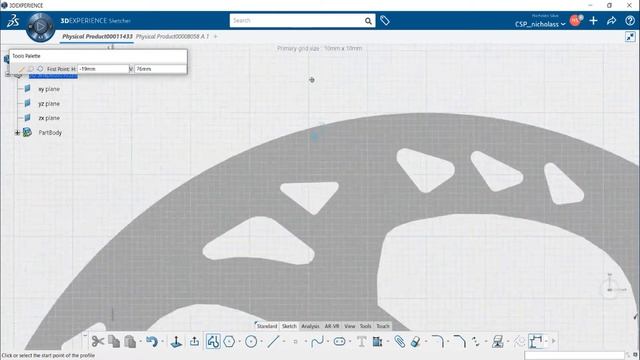This screenshot has height=360, width=640.
Task: Click the Undo arrow icon
Action: [152, 341]
